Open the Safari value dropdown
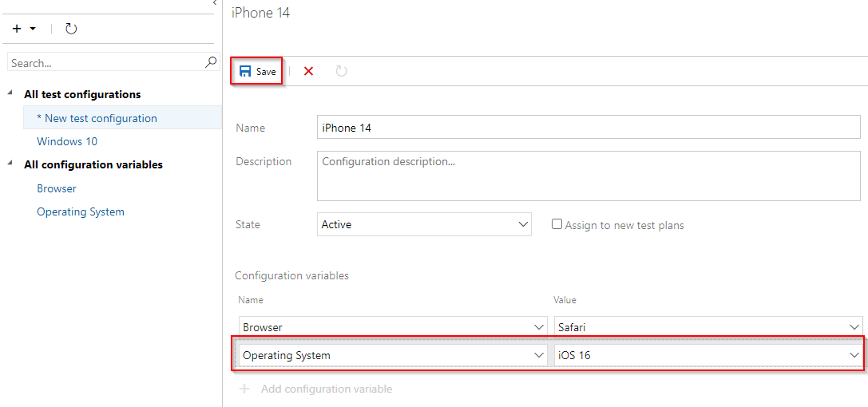This screenshot has height=407, width=868. tap(708, 327)
